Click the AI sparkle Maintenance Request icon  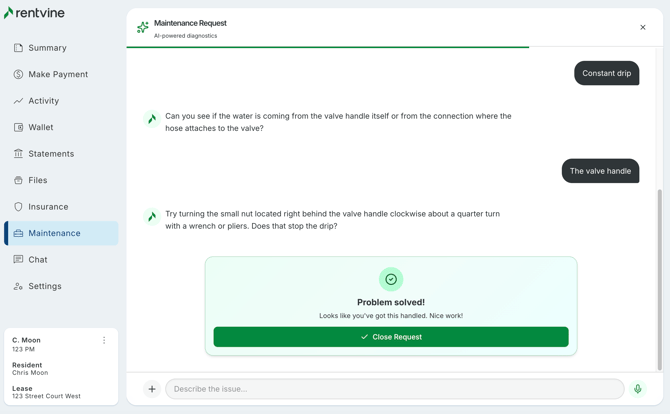click(x=143, y=28)
